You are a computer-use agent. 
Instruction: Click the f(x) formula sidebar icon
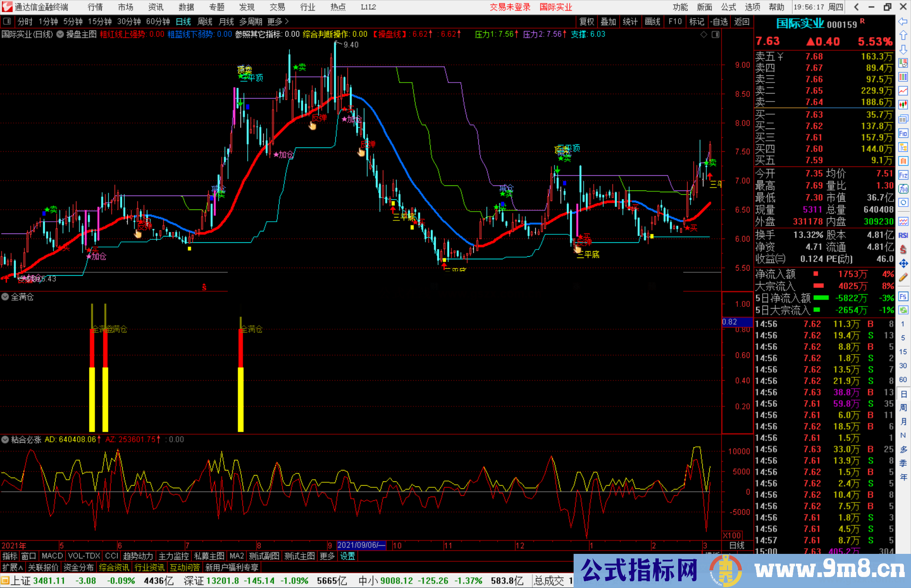pyautogui.click(x=903, y=189)
